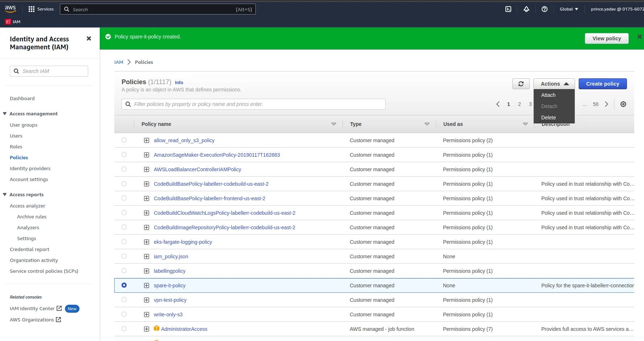
Task: Click the AdministratorAccess AWS managed box icon
Action: pyautogui.click(x=157, y=328)
